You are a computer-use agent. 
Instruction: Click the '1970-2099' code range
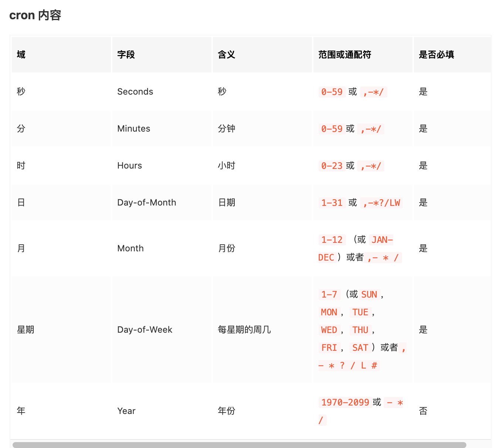pos(345,403)
